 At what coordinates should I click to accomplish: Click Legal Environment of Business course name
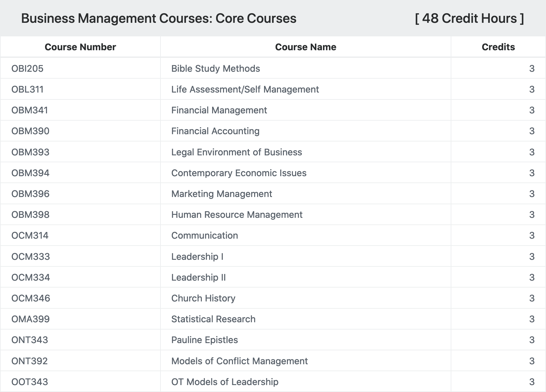[x=237, y=152]
